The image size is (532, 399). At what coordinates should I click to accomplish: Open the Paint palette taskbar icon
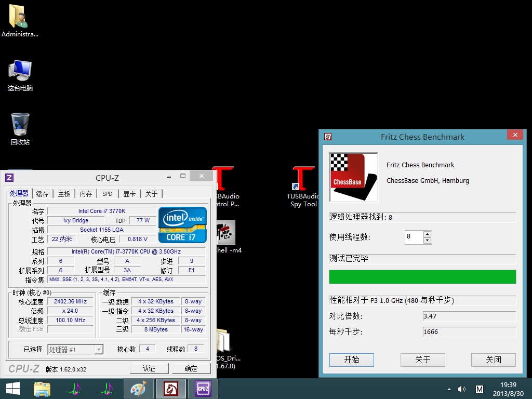coord(138,389)
